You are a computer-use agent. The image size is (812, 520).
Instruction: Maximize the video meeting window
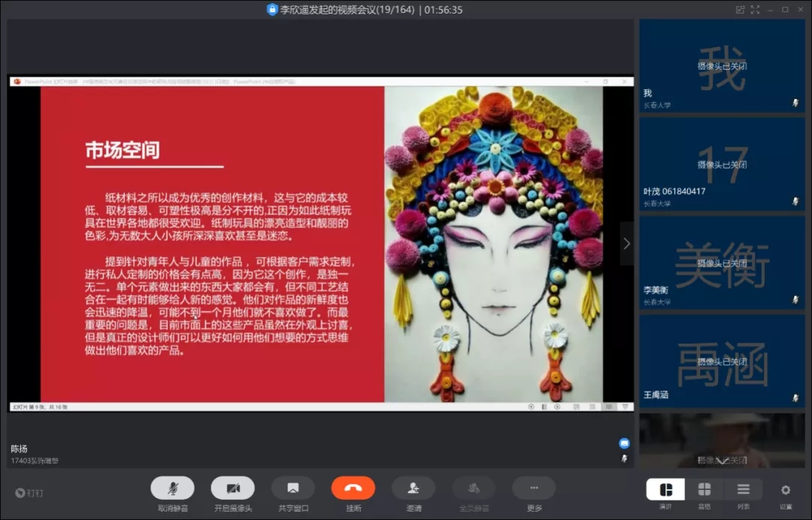tap(785, 9)
